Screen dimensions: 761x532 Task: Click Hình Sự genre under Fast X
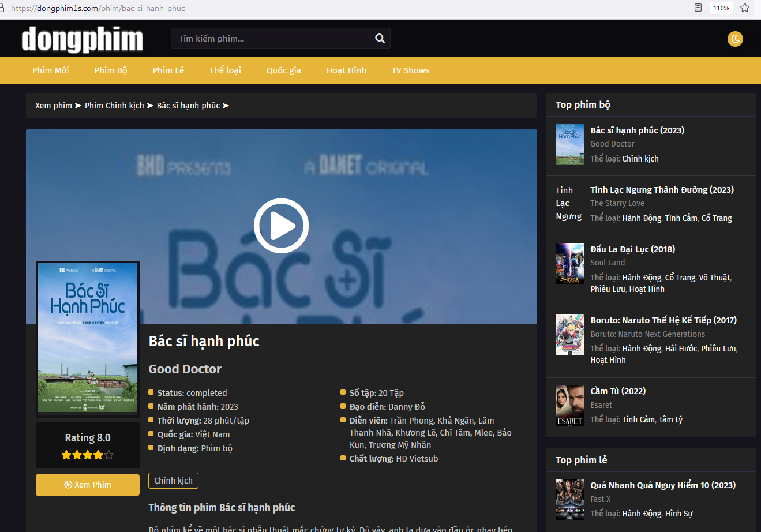[678, 514]
